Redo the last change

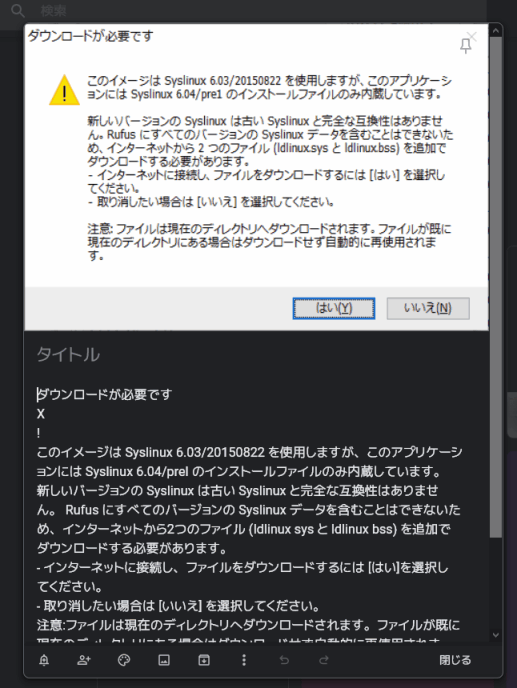point(324,660)
